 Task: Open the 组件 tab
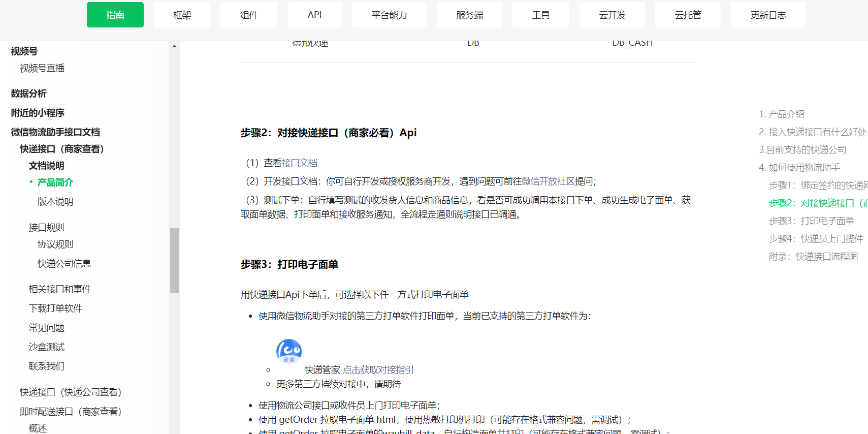(249, 15)
